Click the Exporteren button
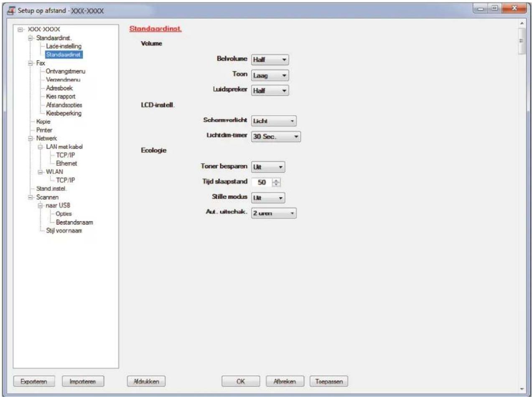Viewport: 532px width, 397px height. point(35,381)
